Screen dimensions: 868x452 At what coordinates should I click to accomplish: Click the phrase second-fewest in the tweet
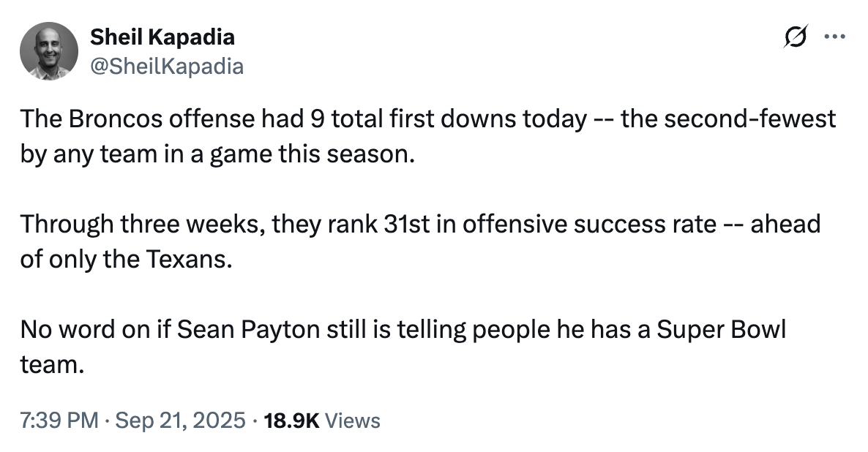(749, 119)
